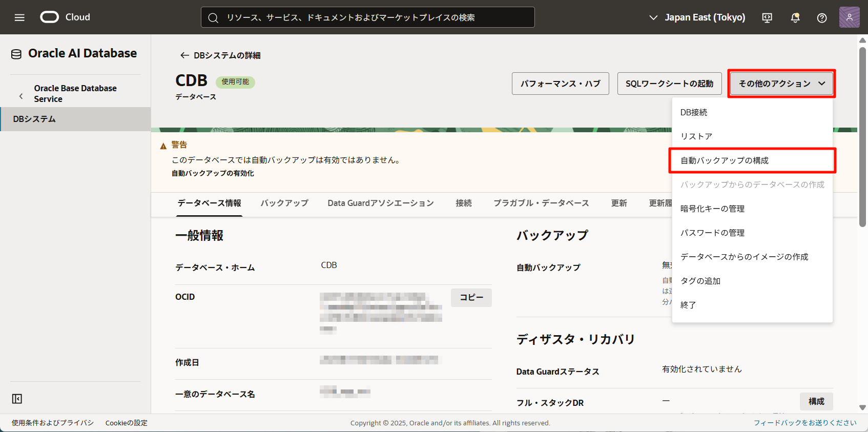The image size is (868, 432).
Task: Open the 更新 tab
Action: 619,203
